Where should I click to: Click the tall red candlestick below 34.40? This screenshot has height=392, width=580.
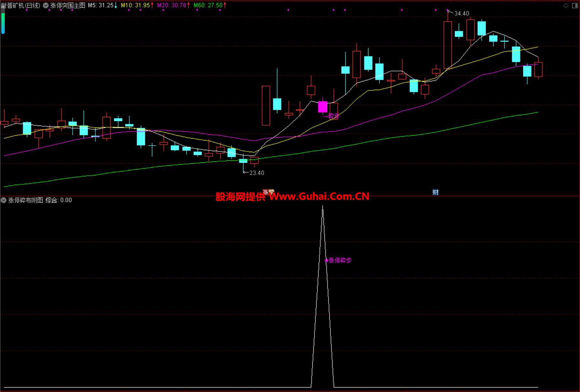[x=448, y=45]
